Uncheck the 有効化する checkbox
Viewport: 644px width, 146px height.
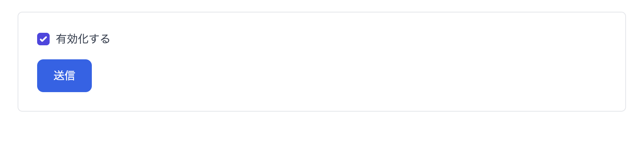[43, 39]
